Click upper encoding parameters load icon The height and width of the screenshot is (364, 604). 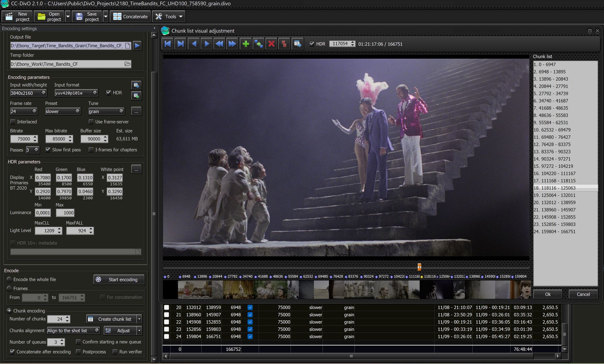pyautogui.click(x=136, y=85)
